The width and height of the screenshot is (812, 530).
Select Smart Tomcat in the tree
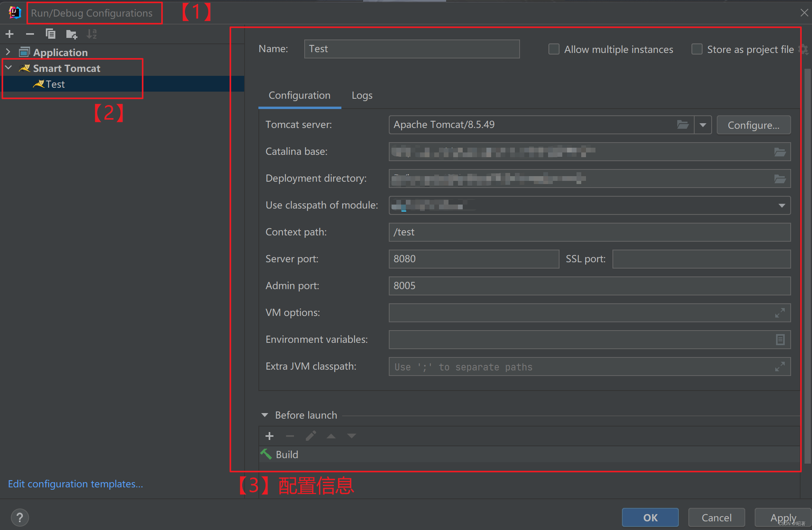tap(66, 68)
